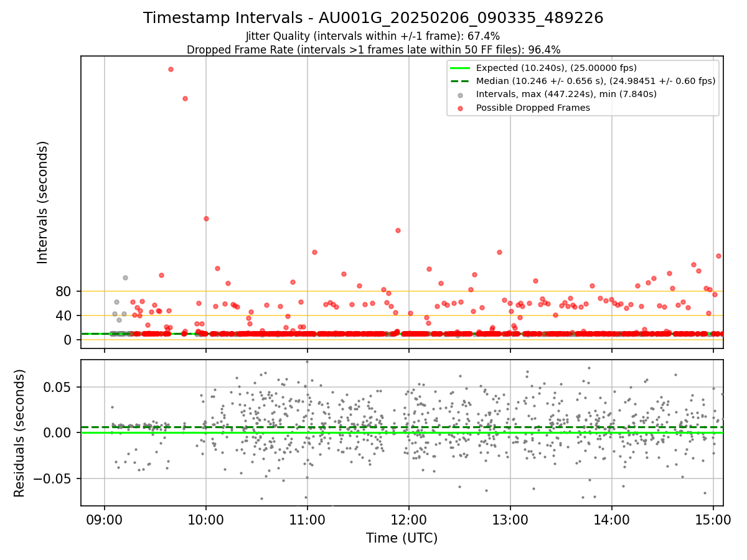Click the 'Median (10.246 +/- 0.656 s)' legend entry
The image size is (747, 560).
click(596, 81)
